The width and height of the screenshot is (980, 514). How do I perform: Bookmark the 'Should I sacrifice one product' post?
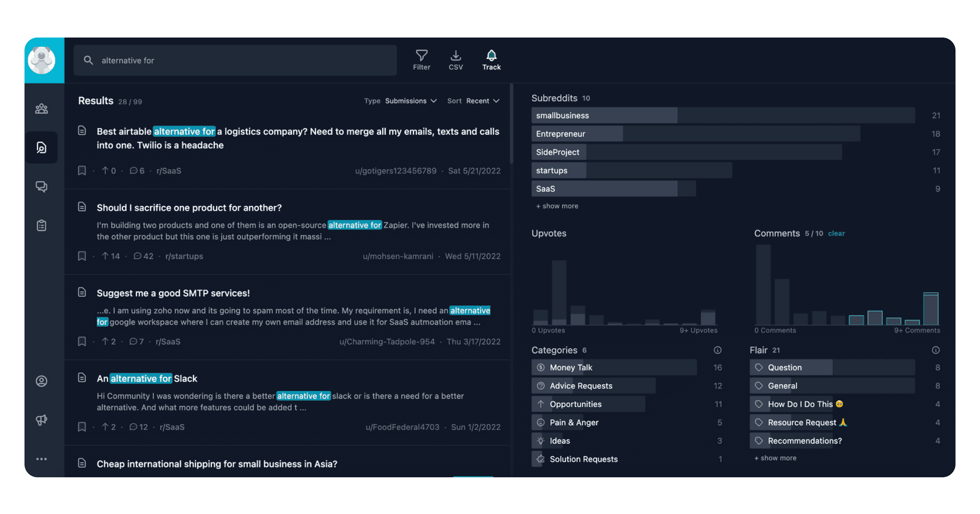point(82,256)
